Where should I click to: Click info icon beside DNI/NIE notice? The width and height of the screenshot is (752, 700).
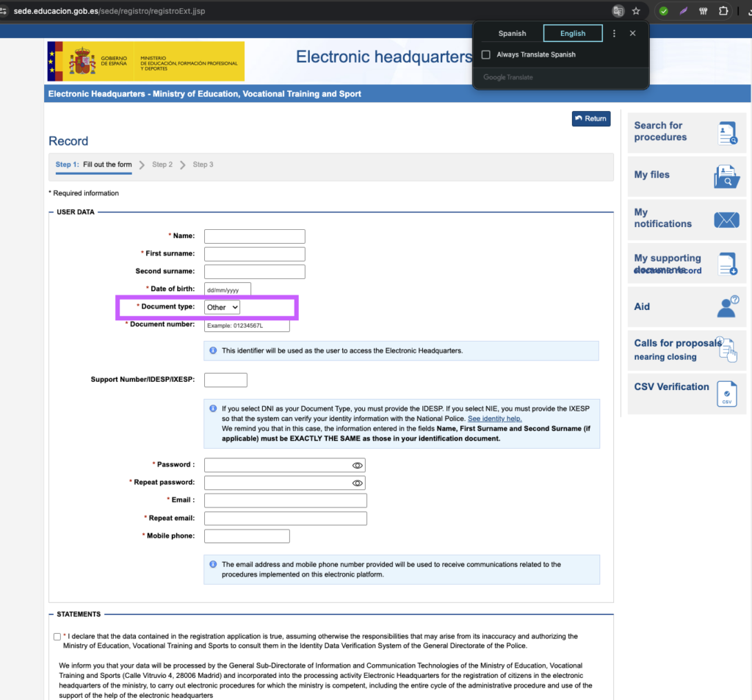coord(213,409)
